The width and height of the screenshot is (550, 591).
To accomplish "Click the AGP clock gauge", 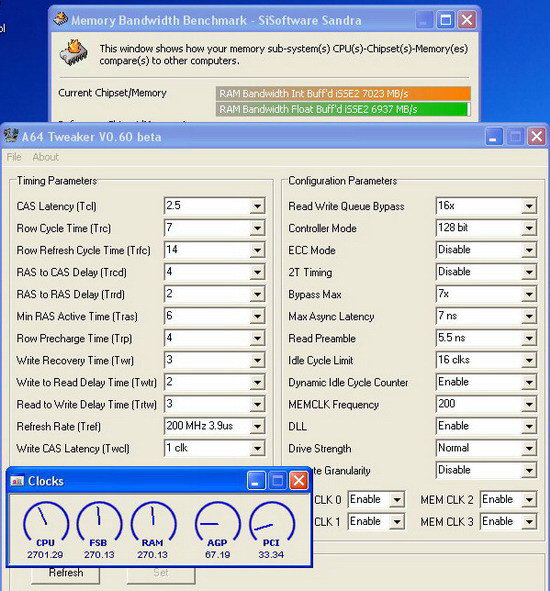I will tap(218, 521).
